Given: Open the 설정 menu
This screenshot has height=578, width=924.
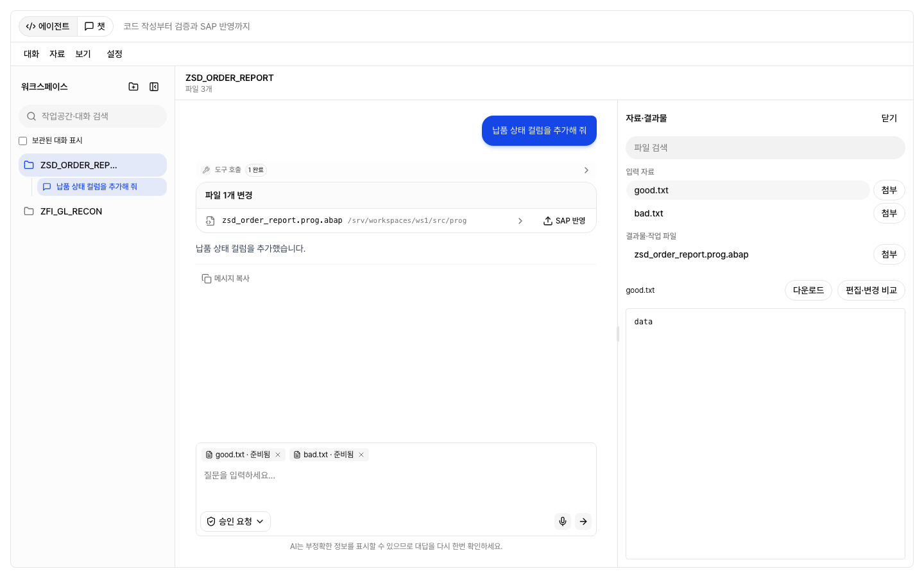Looking at the screenshot, I should pos(114,54).
